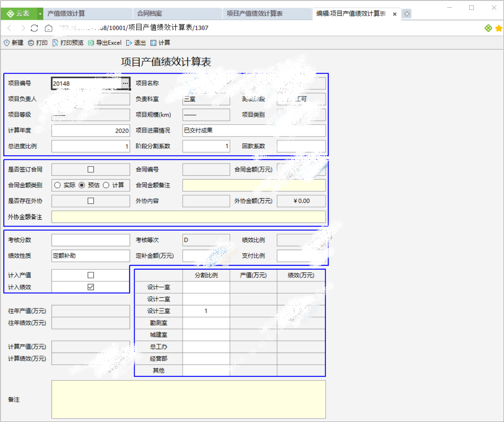The width and height of the screenshot is (504, 422).
Task: Run the 计算 calculate tool
Action: [161, 43]
